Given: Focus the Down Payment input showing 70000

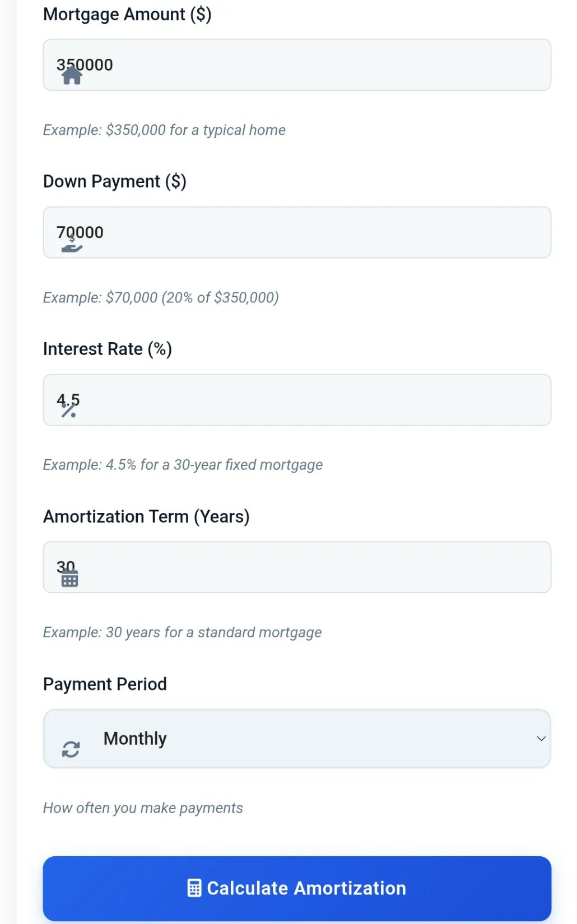Looking at the screenshot, I should pos(297,232).
